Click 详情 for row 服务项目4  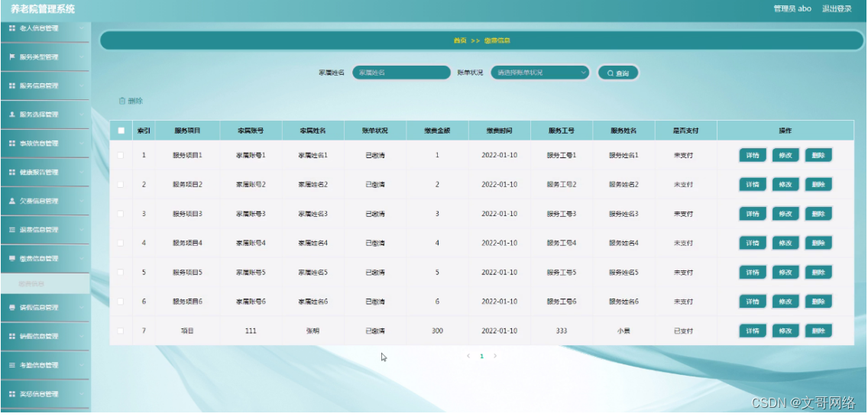[x=753, y=243]
